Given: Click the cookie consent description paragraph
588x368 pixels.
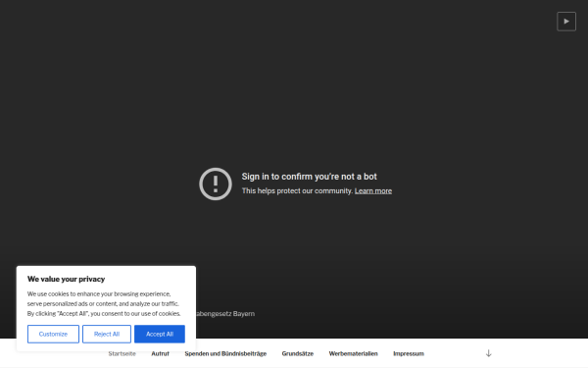Looking at the screenshot, I should (x=104, y=304).
